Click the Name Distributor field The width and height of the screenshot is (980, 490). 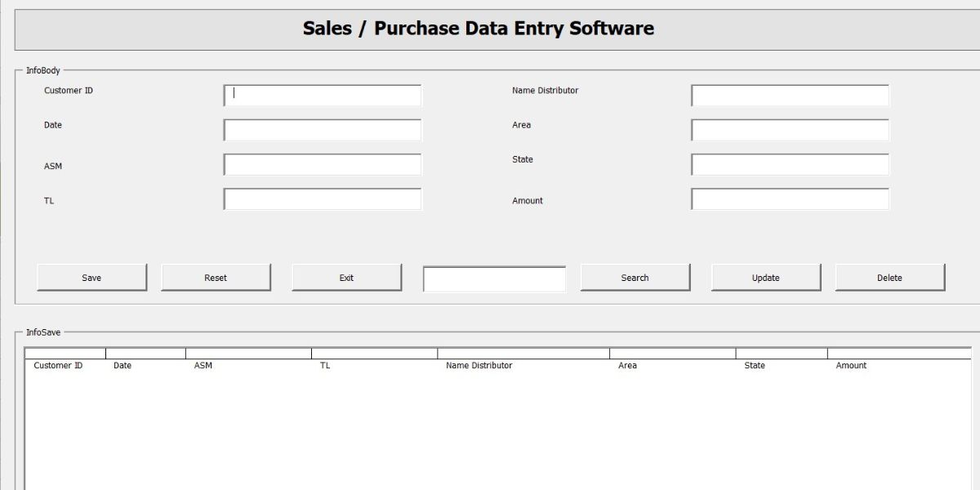tap(790, 95)
